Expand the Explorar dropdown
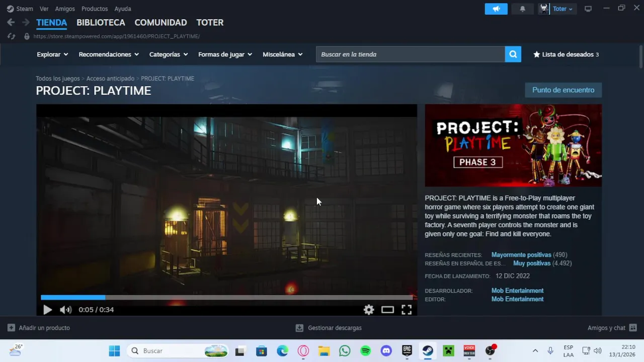 pos(52,54)
